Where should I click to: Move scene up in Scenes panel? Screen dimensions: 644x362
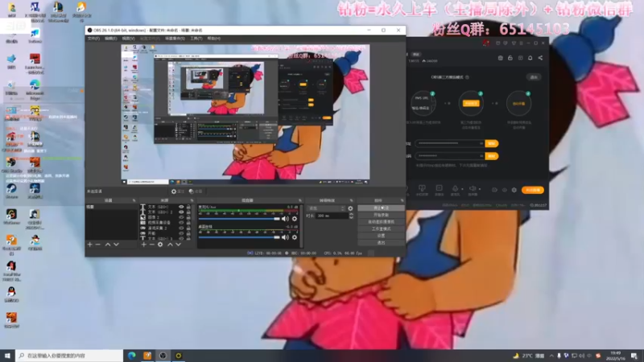pos(108,245)
